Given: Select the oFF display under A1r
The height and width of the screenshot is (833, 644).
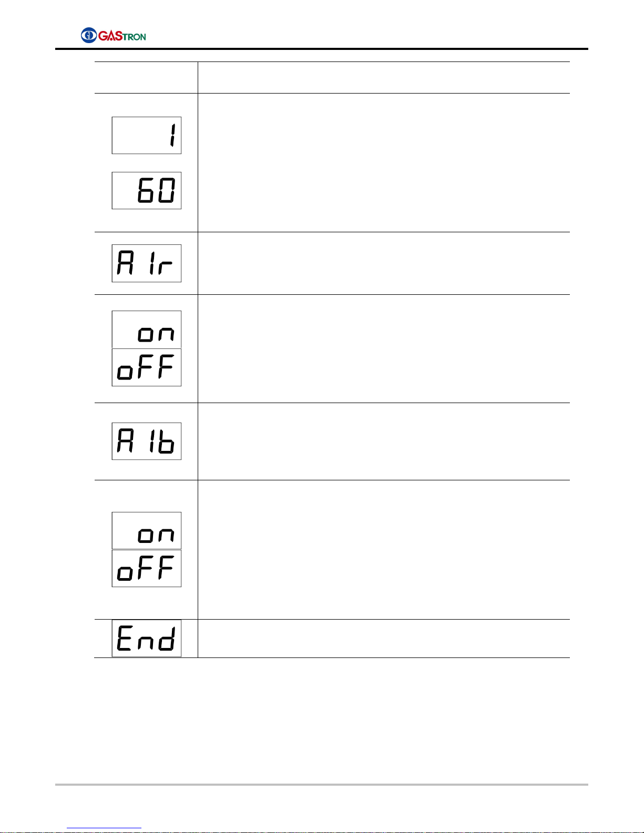Looking at the screenshot, I should click(x=147, y=367).
